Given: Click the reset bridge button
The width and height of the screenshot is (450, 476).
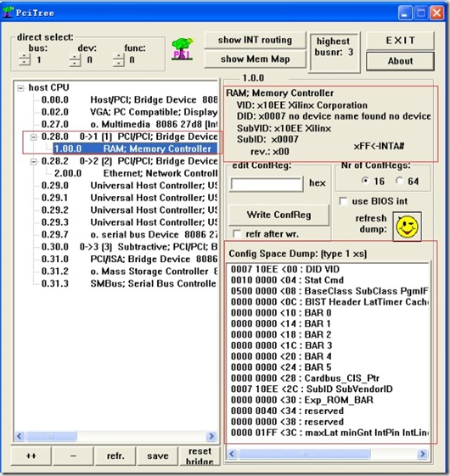Looking at the screenshot, I should [x=200, y=456].
